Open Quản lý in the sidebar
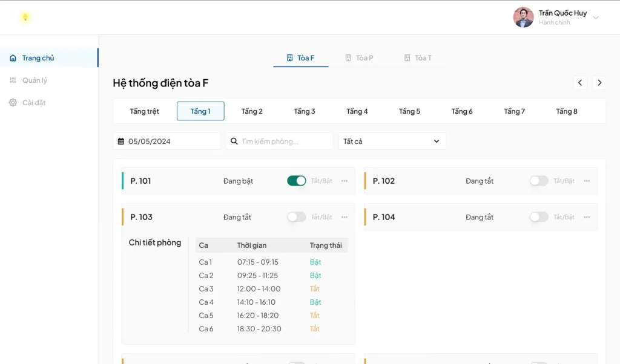620x364 pixels. point(35,80)
